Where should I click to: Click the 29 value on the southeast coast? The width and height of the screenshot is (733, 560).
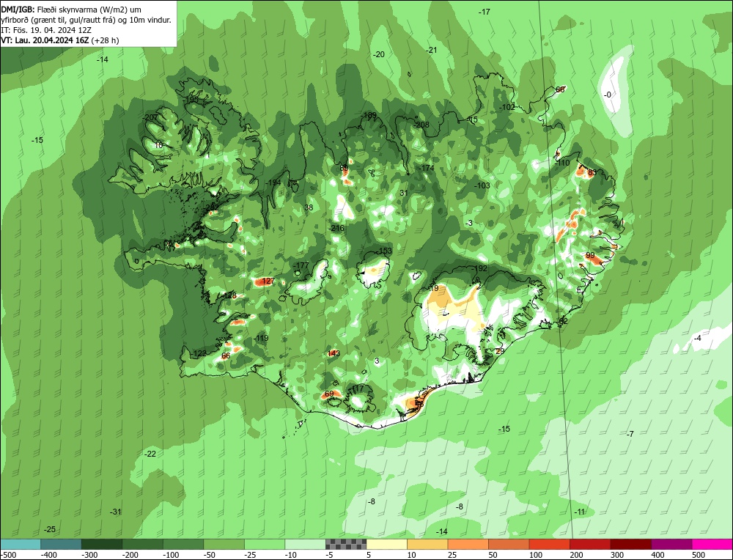pos(500,351)
